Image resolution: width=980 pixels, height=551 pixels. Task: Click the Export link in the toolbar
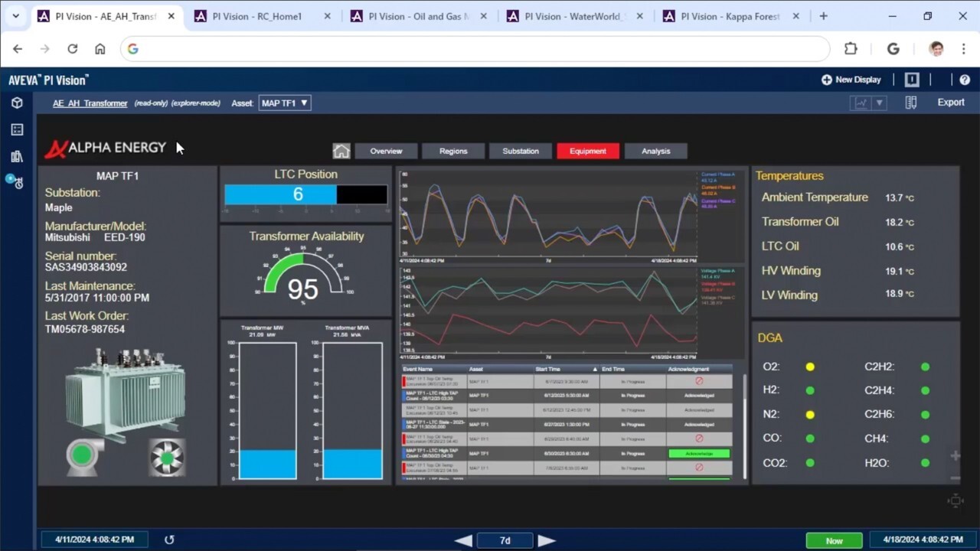950,102
